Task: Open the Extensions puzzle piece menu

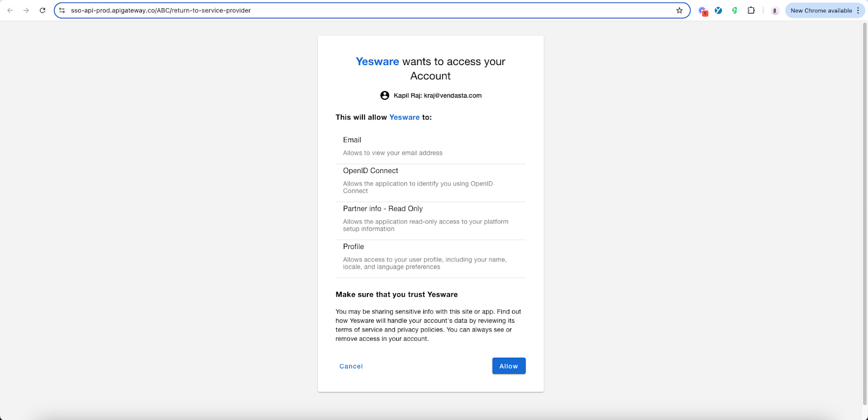Action: pyautogui.click(x=751, y=10)
